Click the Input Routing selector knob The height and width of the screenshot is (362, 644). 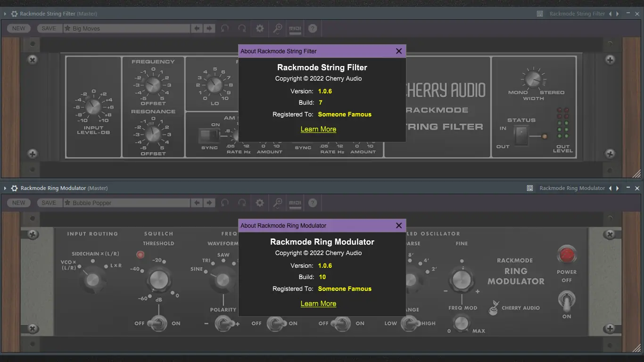(93, 279)
